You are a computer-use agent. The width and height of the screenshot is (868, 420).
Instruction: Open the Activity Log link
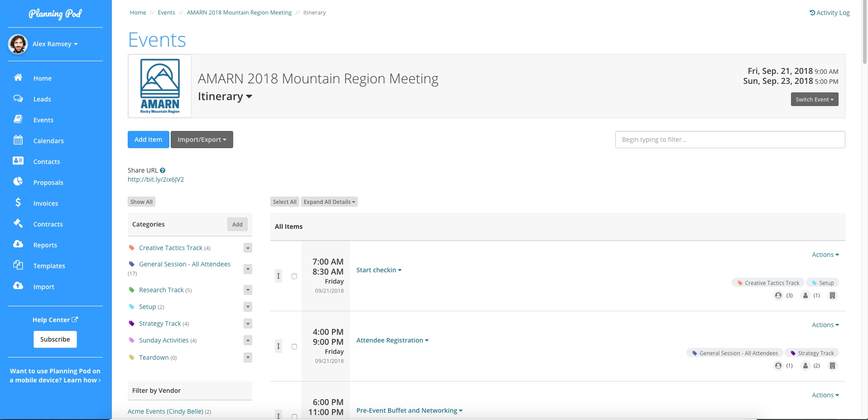pyautogui.click(x=830, y=13)
